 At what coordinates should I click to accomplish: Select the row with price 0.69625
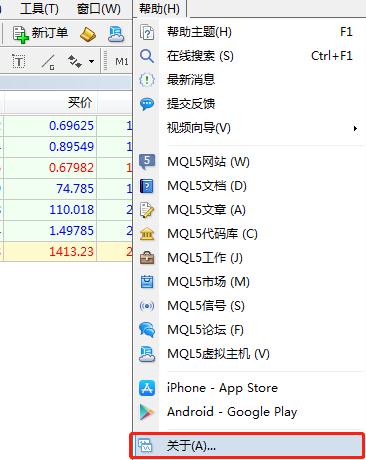(66, 126)
